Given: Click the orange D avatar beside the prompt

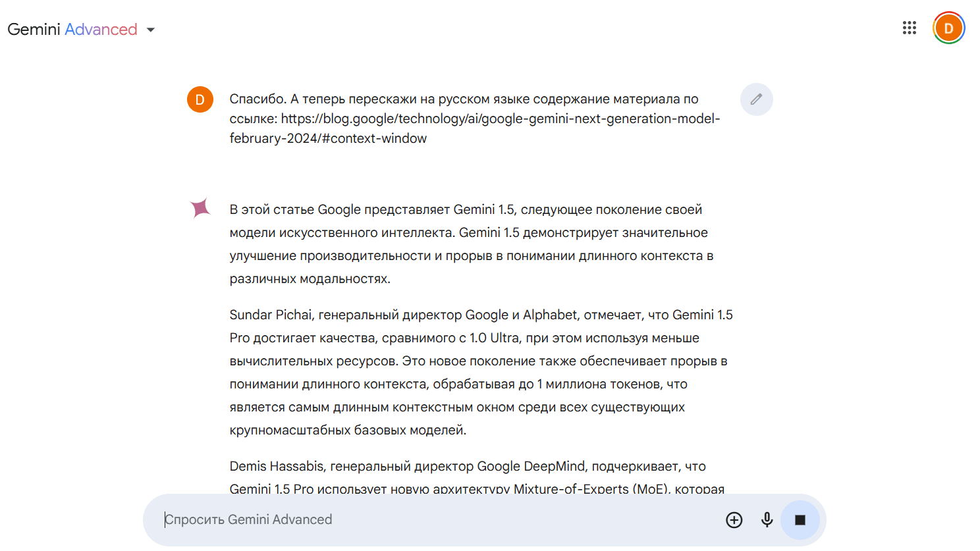Looking at the screenshot, I should pos(200,100).
